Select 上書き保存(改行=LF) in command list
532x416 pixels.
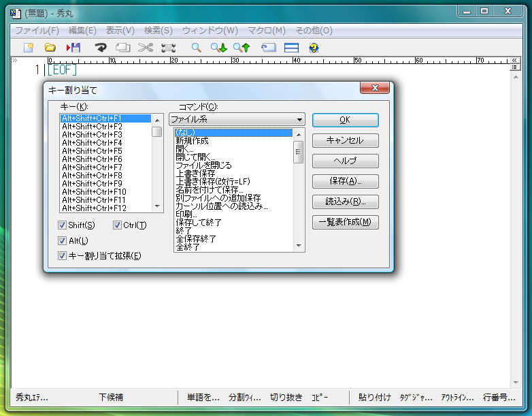tap(233, 182)
